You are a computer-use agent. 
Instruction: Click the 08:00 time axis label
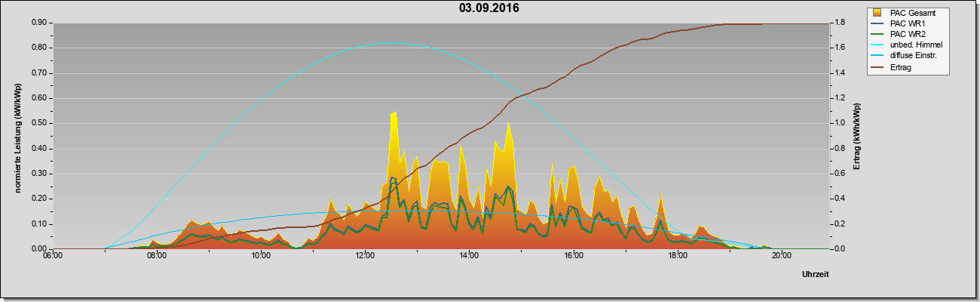pos(157,255)
